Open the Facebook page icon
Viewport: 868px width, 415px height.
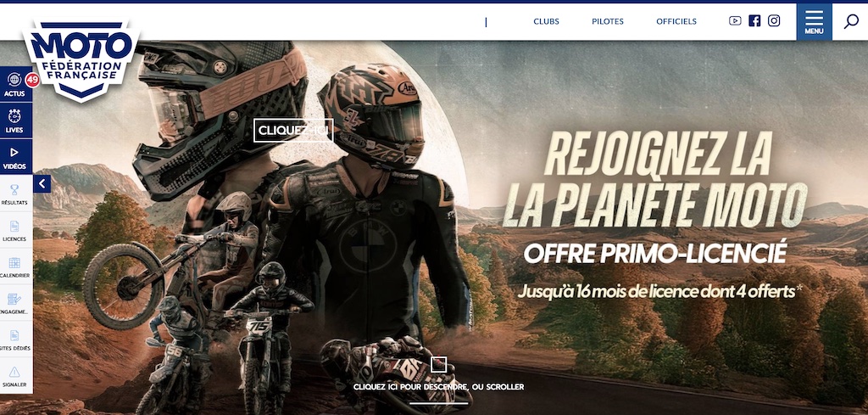tap(754, 21)
